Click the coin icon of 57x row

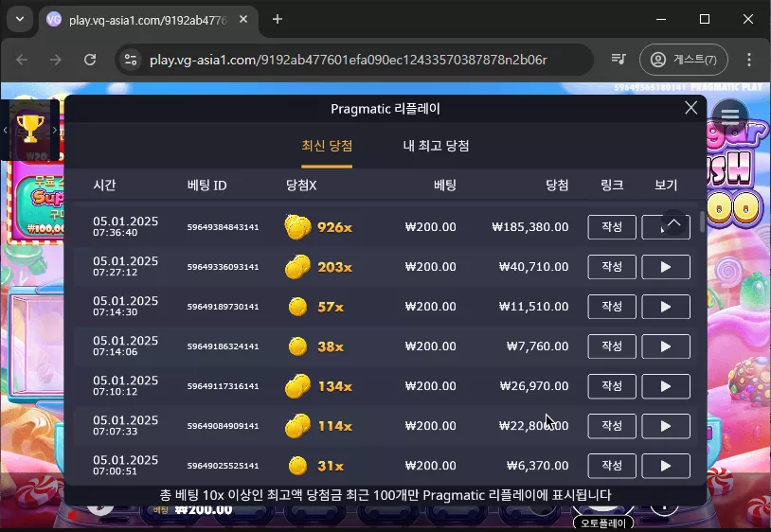(x=297, y=307)
